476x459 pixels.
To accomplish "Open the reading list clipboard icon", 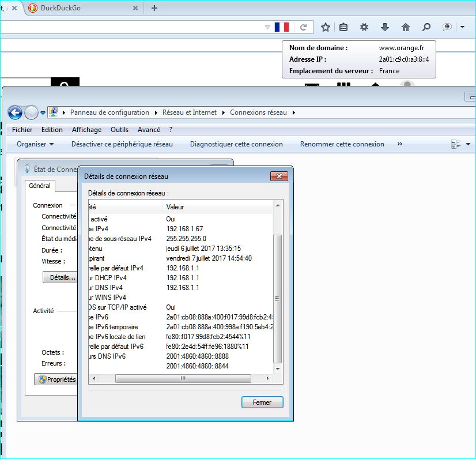I will (343, 27).
